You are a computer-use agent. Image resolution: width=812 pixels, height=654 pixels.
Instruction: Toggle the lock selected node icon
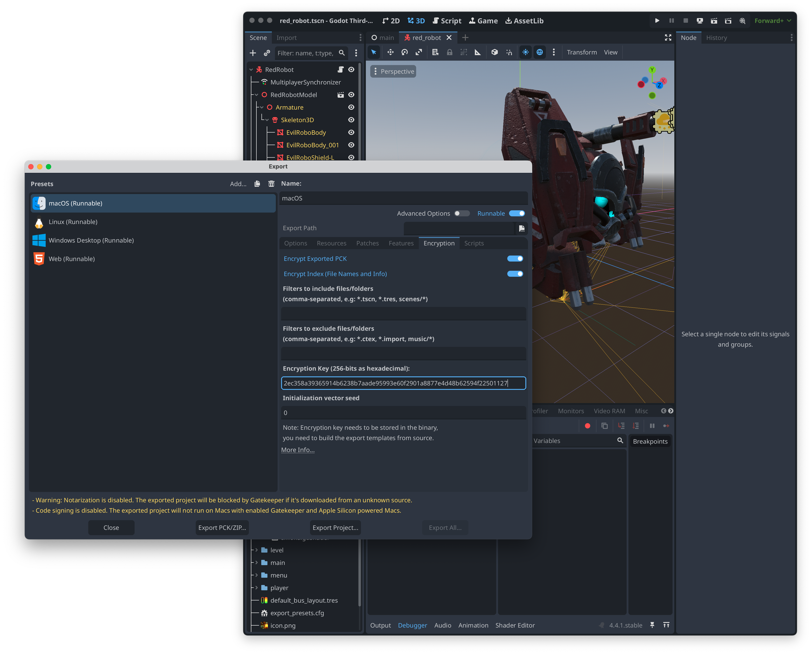pyautogui.click(x=449, y=52)
